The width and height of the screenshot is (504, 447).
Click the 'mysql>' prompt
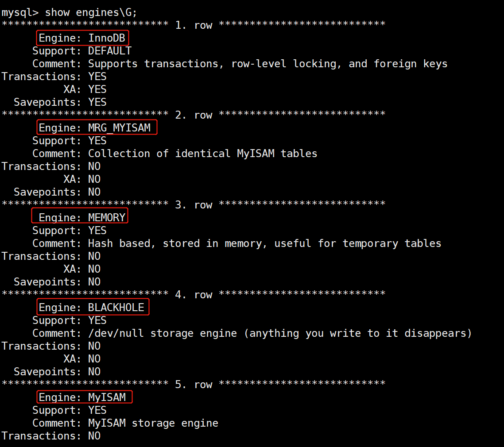click(x=19, y=12)
